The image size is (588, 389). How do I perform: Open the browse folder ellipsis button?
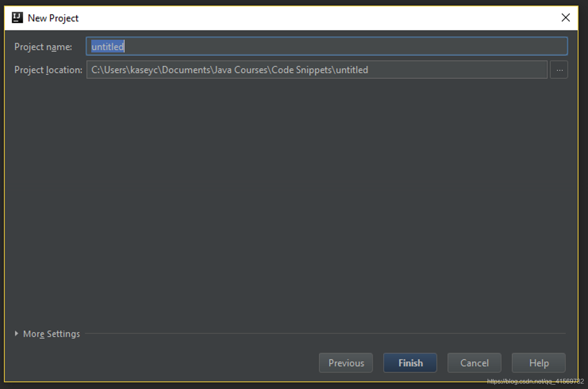click(559, 70)
